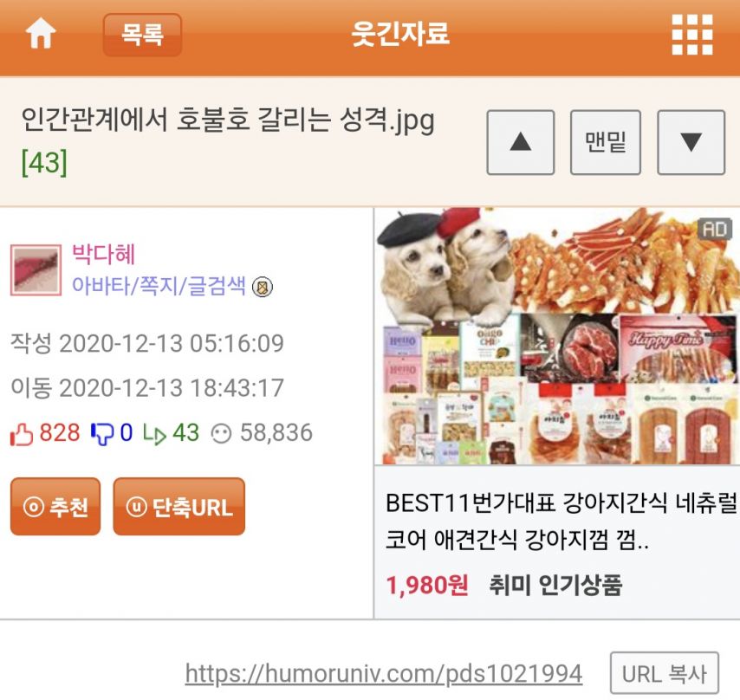
Task: Click the 단축URL button
Action: (179, 507)
